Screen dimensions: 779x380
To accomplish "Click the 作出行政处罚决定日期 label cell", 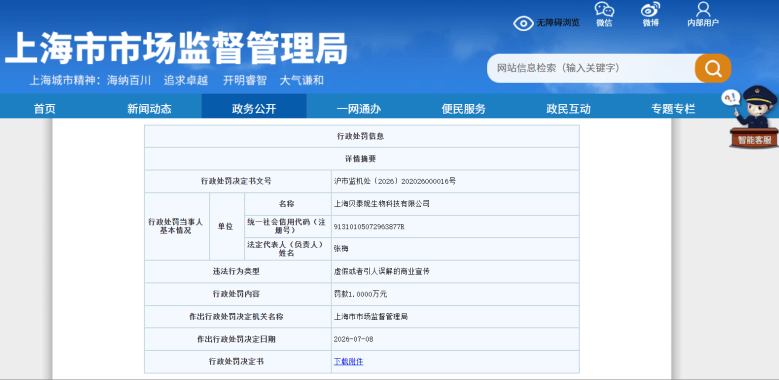I will (x=238, y=339).
